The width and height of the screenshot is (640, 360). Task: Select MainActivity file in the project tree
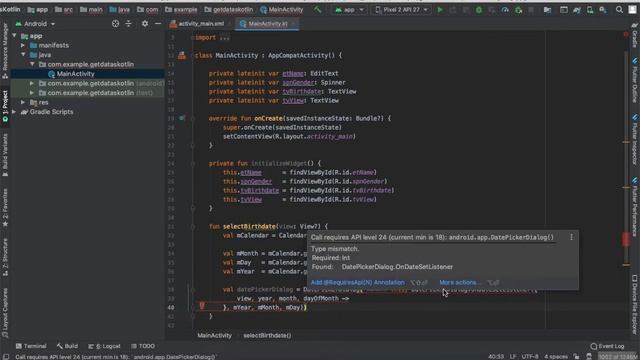pos(76,74)
